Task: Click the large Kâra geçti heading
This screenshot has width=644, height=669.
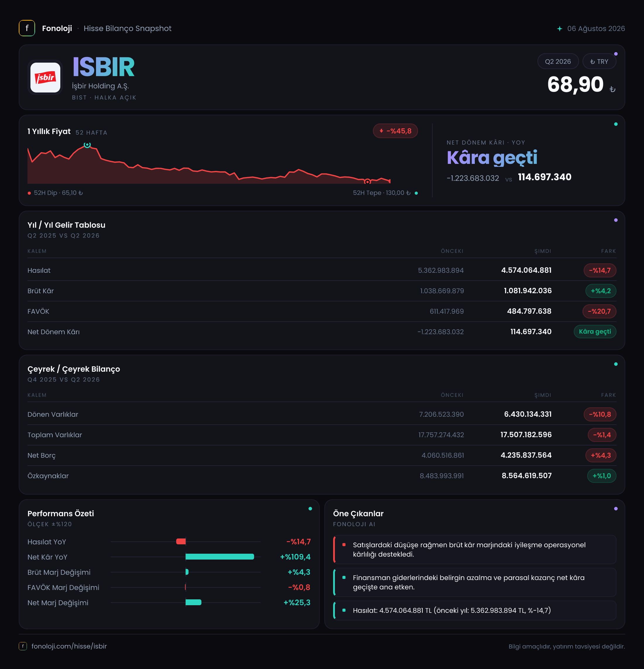Action: coord(492,158)
